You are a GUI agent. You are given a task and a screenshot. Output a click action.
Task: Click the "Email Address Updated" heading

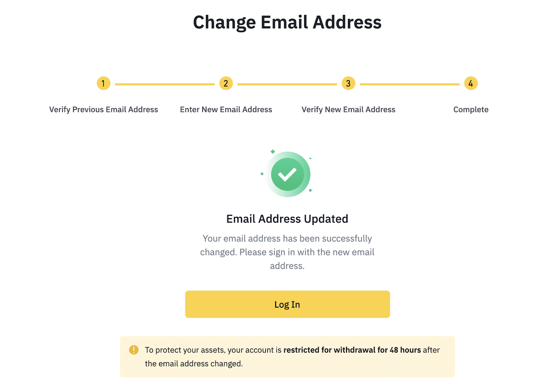tap(287, 219)
